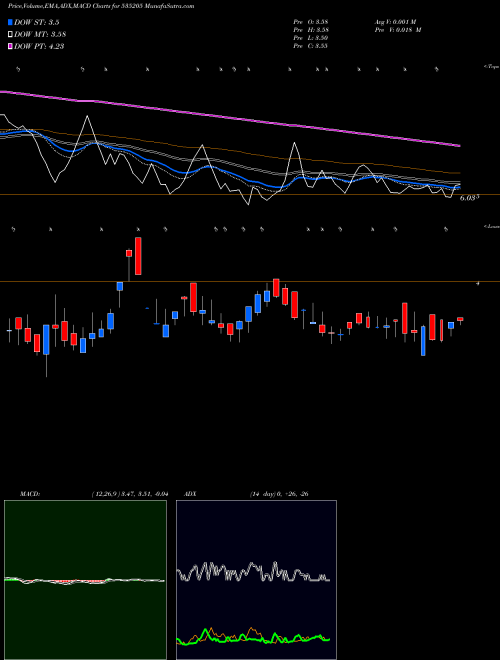Click the last blue candlestick on the right
This screenshot has width=500, height=660.
tap(451, 325)
